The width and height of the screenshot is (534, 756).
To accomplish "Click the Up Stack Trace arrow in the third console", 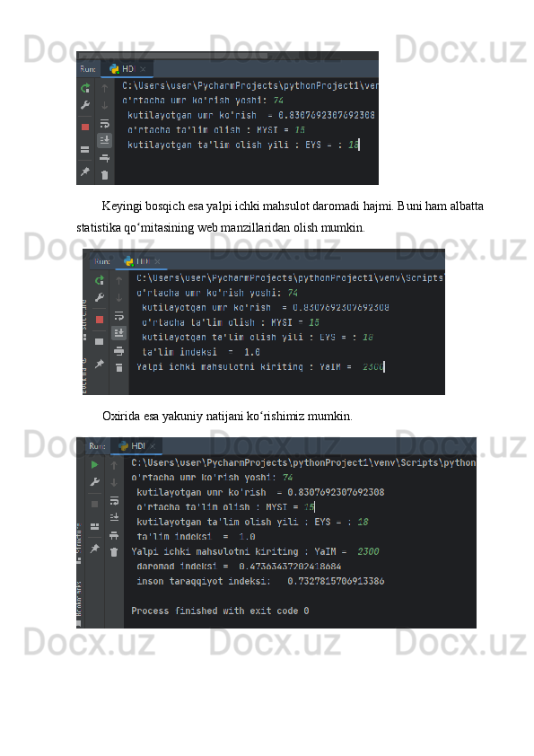I will coord(114,465).
